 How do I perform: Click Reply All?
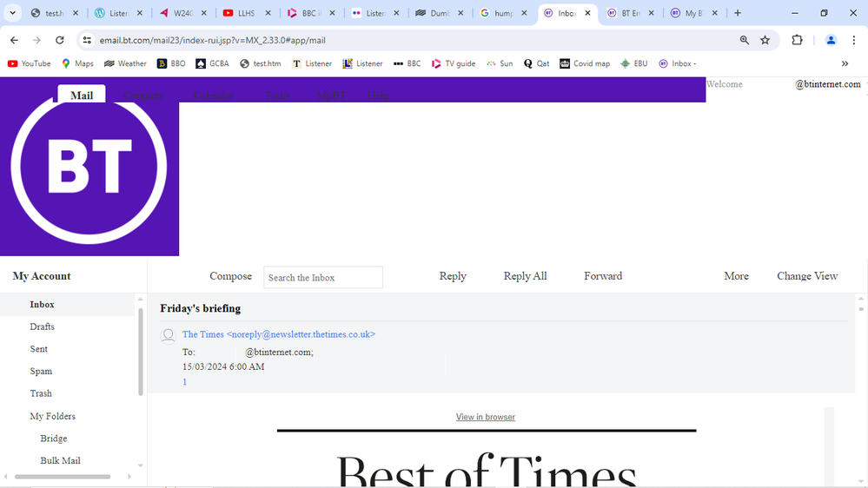(x=525, y=275)
